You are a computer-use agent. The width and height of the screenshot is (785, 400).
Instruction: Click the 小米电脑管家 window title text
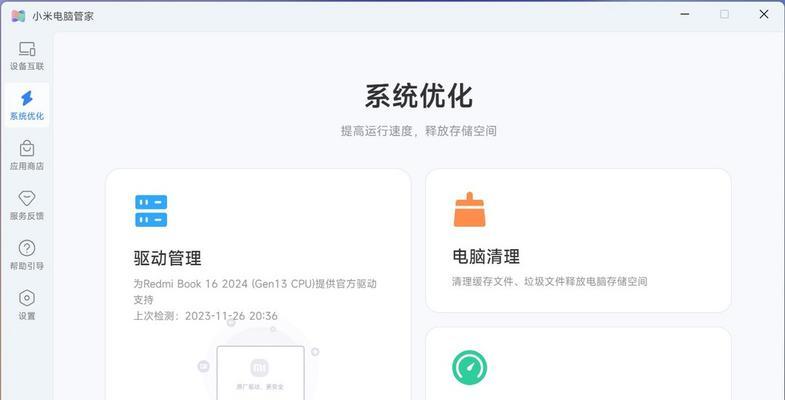point(63,16)
